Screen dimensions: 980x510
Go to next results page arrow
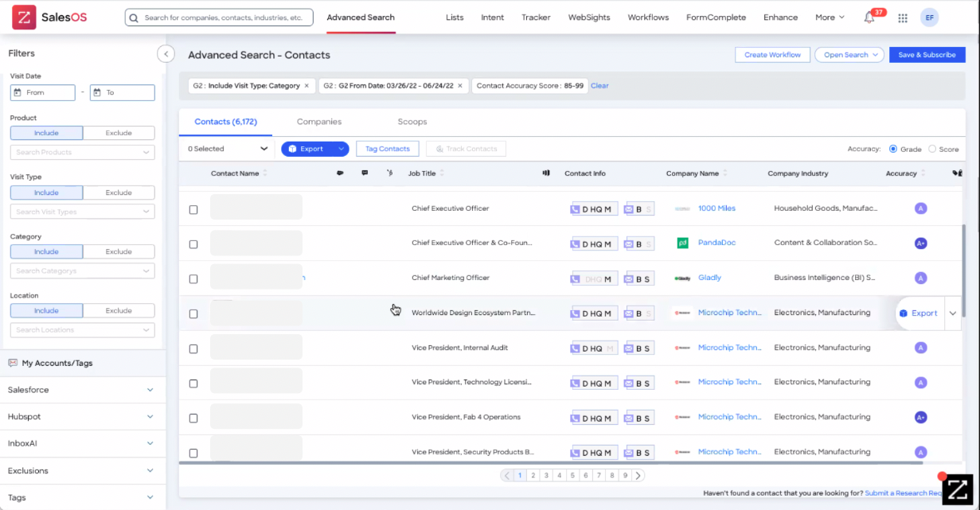click(x=638, y=476)
